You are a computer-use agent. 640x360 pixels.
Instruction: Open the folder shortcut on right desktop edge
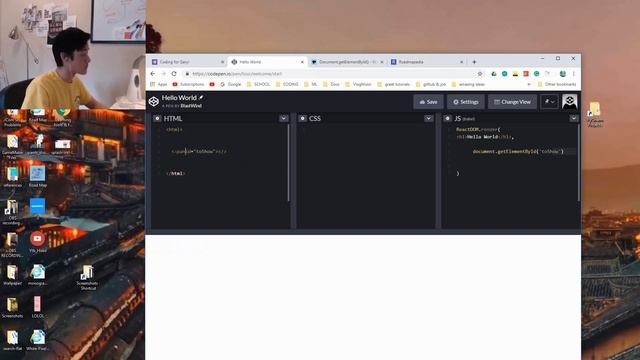click(595, 115)
